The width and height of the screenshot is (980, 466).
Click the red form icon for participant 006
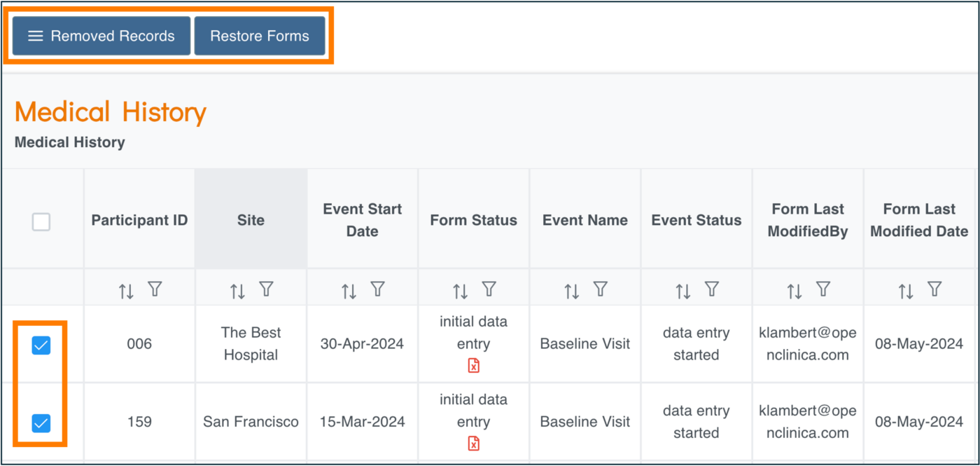[x=473, y=364]
